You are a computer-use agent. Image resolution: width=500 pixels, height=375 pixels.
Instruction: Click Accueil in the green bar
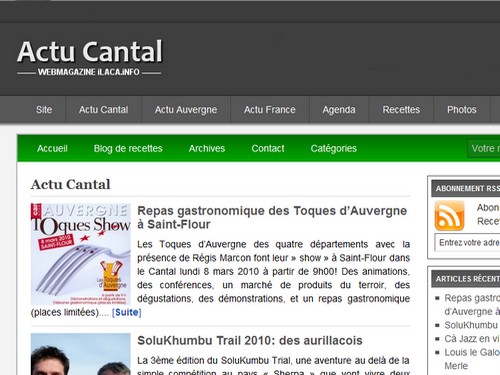coord(52,148)
